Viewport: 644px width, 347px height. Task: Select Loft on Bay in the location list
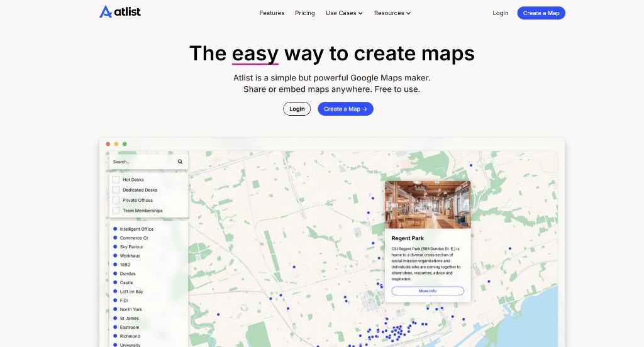tap(128, 292)
